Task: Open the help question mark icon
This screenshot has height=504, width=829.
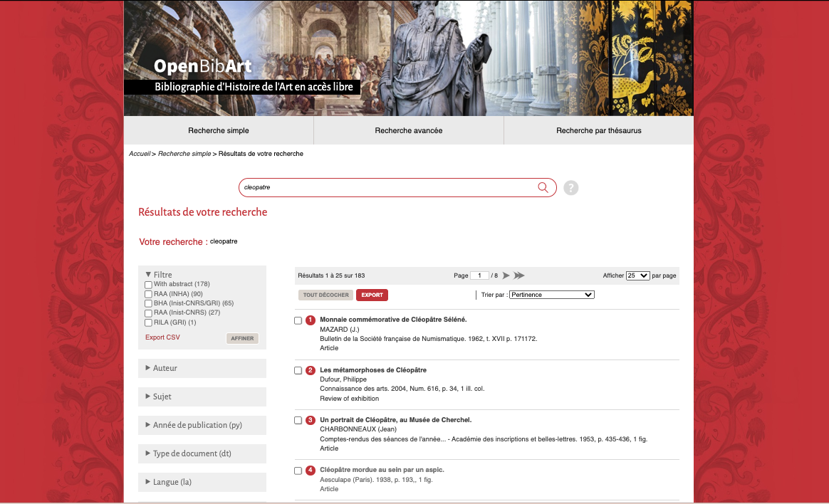Action: (571, 188)
